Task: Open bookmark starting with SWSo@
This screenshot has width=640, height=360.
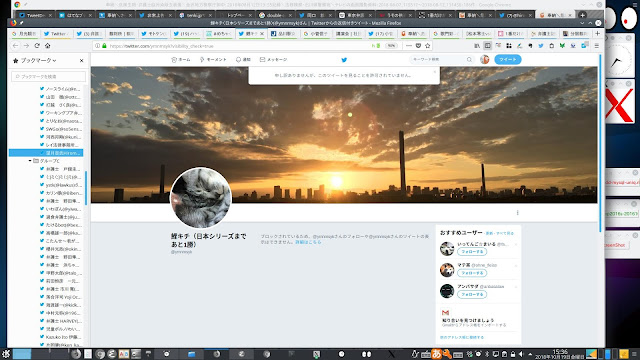Action: click(60, 129)
